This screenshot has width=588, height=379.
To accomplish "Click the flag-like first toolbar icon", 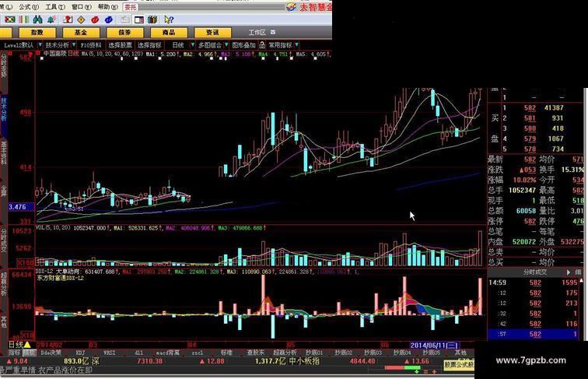I will [9, 19].
